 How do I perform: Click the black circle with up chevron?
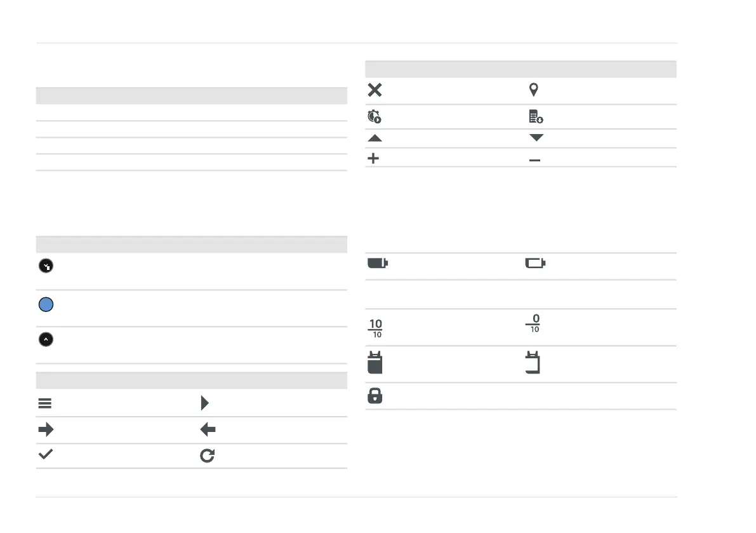46,340
